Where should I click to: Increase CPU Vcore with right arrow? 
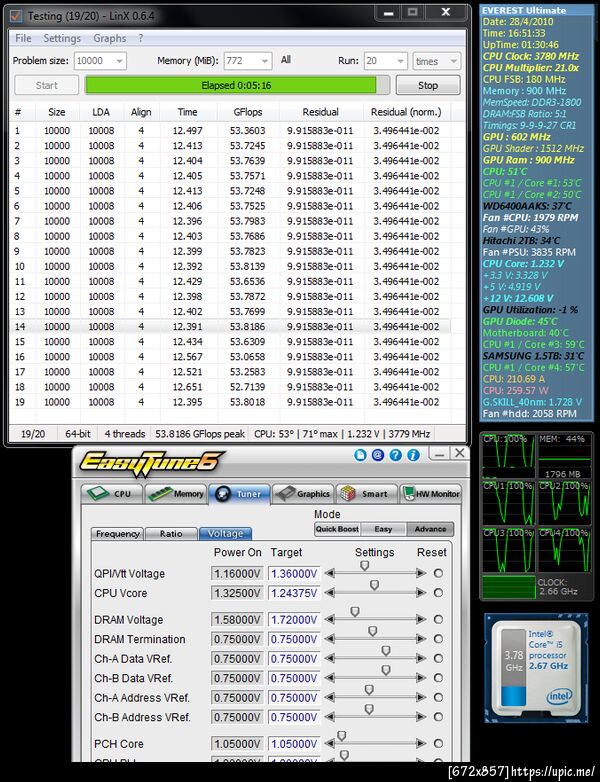[421, 593]
